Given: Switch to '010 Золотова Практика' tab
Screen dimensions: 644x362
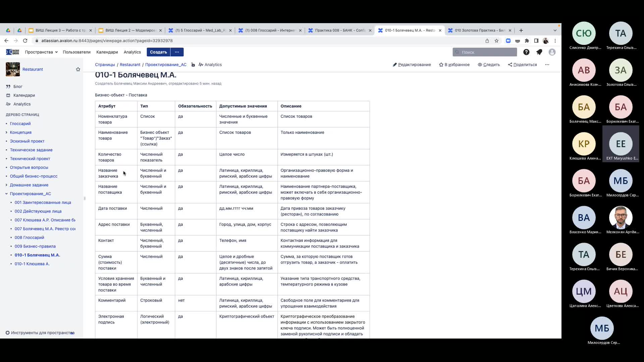Looking at the screenshot, I should pos(480,30).
